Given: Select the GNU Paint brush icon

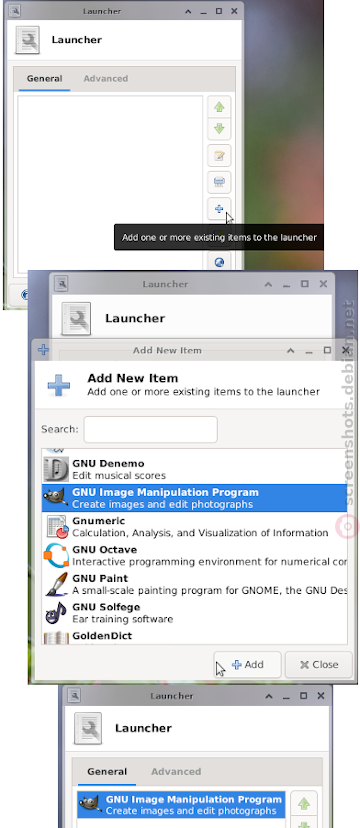Looking at the screenshot, I should tap(56, 584).
